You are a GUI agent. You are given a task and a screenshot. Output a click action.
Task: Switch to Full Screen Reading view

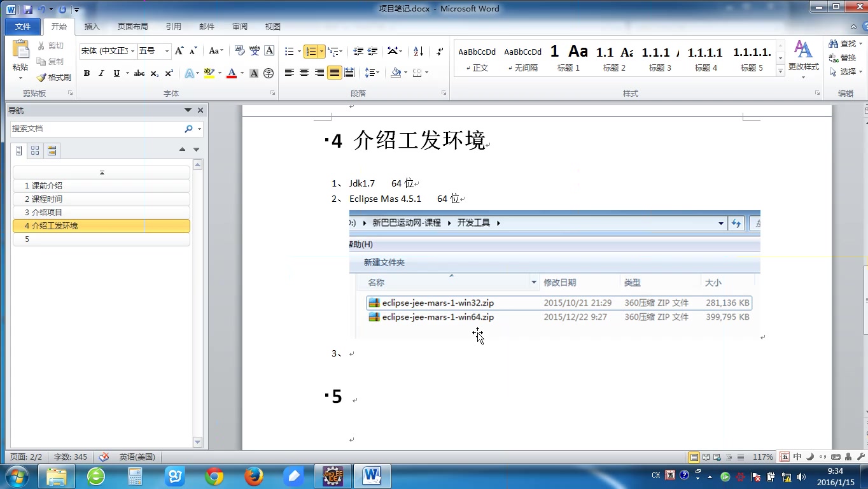pyautogui.click(x=706, y=457)
